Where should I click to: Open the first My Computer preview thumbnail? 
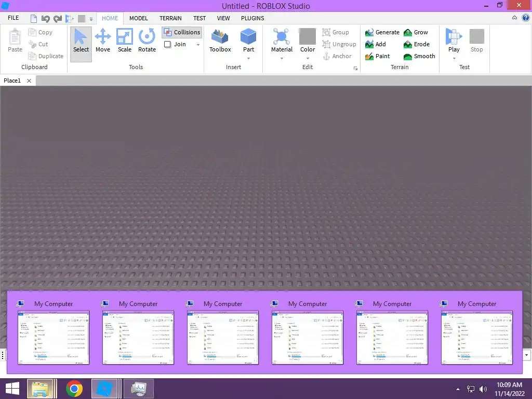coord(54,337)
